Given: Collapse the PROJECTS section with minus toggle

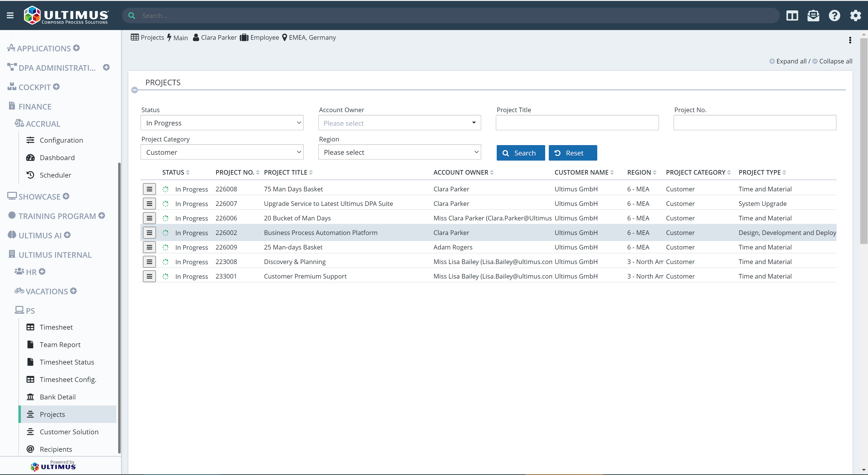Looking at the screenshot, I should coord(135,90).
